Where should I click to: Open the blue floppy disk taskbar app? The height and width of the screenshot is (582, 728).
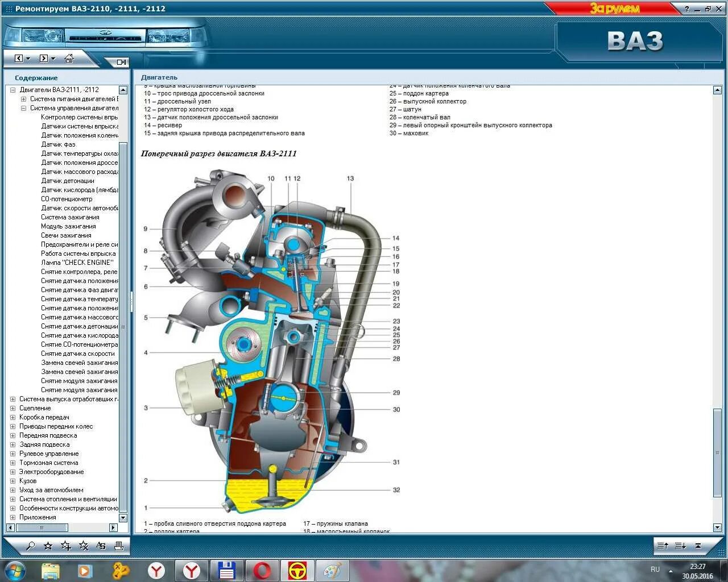pyautogui.click(x=227, y=570)
